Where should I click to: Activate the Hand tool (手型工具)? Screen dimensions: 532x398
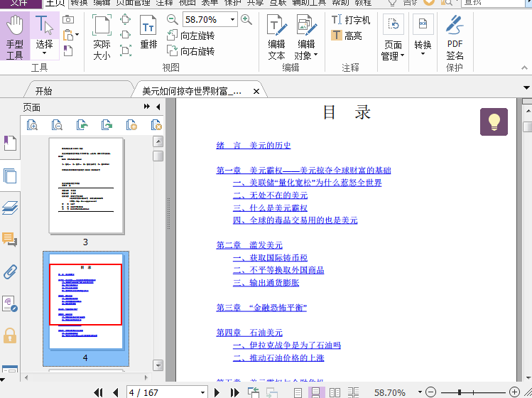15,36
